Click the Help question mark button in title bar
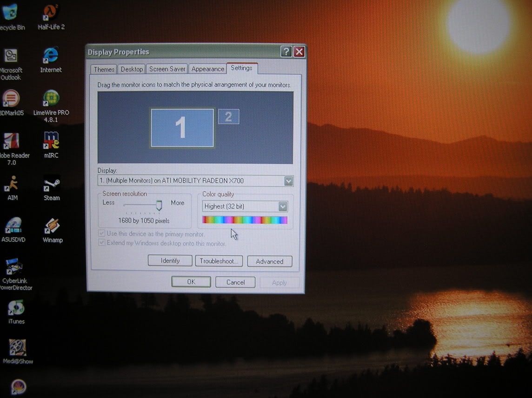Screen dimensions: 532x398 tap(286, 52)
